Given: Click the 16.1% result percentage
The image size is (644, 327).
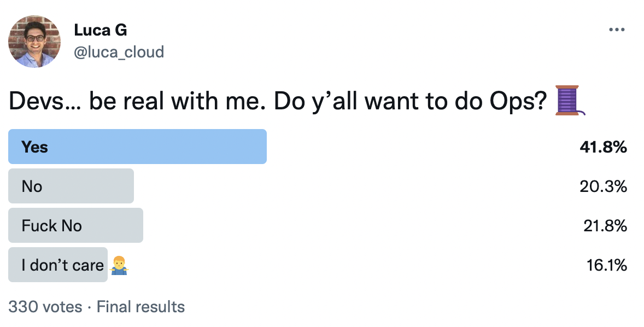Looking at the screenshot, I should (x=607, y=265).
